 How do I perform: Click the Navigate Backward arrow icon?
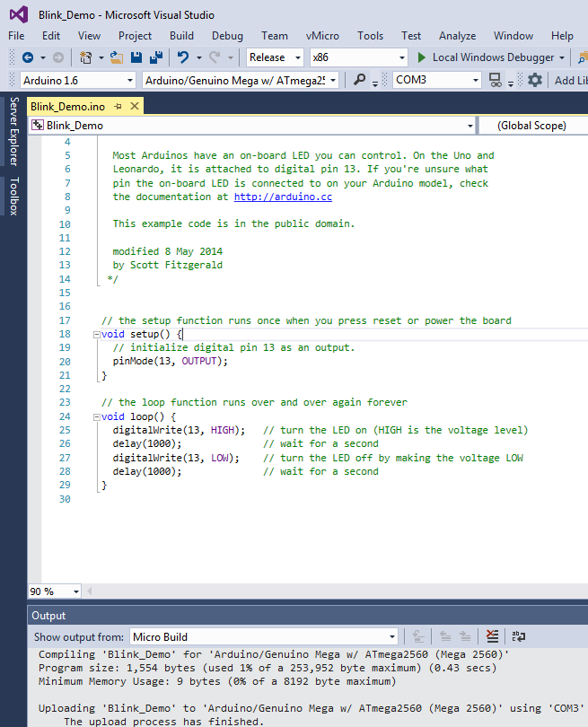coord(27,57)
